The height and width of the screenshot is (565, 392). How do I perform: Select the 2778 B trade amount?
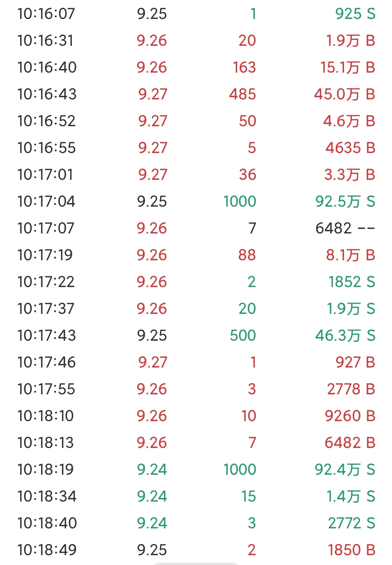351,389
